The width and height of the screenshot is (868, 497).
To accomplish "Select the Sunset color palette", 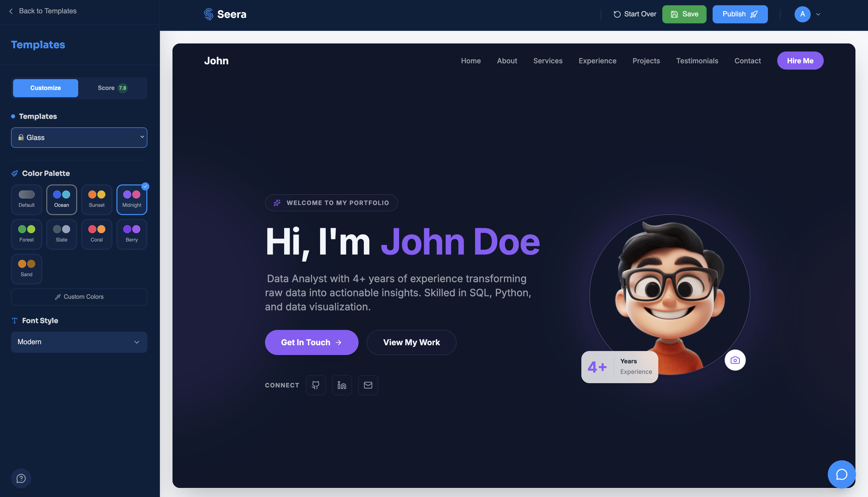I will click(x=97, y=200).
